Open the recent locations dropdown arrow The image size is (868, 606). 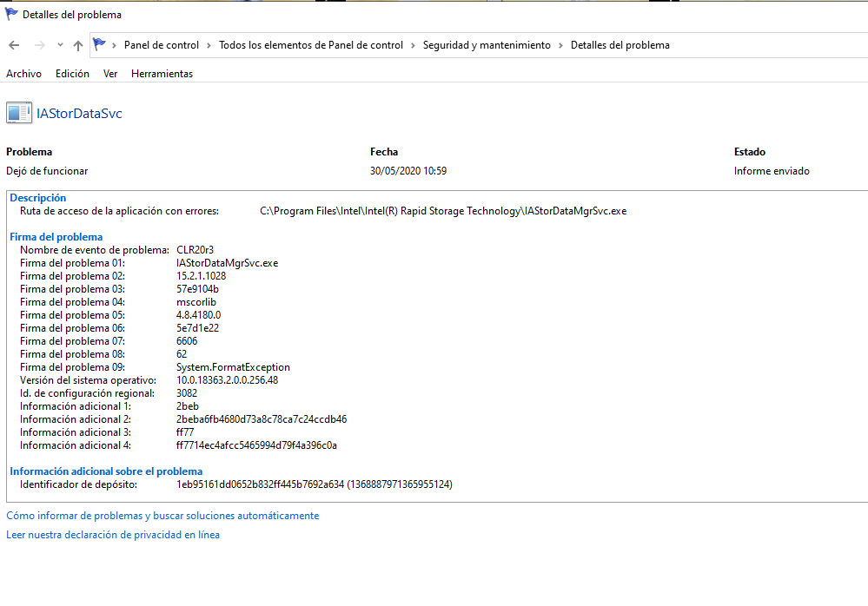(60, 45)
